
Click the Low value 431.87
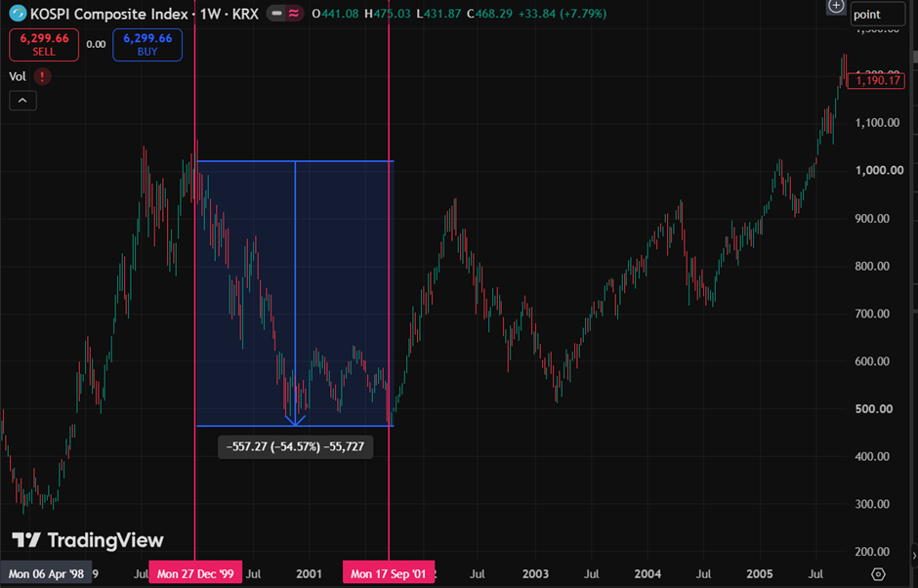[442, 14]
